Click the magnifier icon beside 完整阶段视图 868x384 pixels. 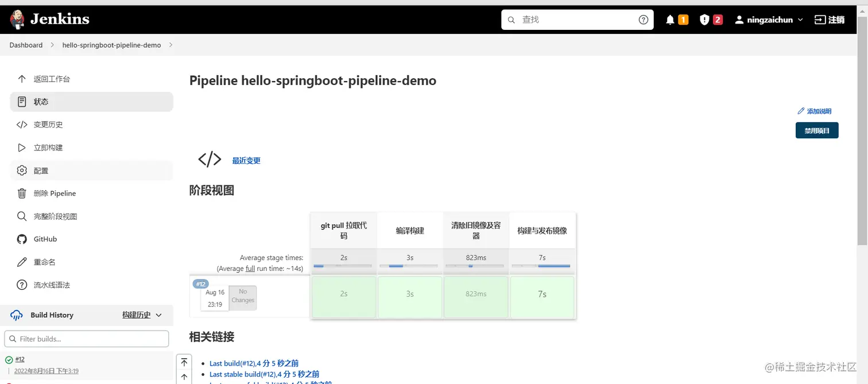(22, 216)
